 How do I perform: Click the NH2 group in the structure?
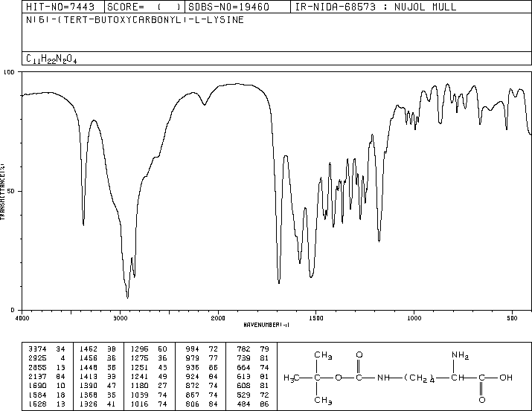[x=460, y=355]
